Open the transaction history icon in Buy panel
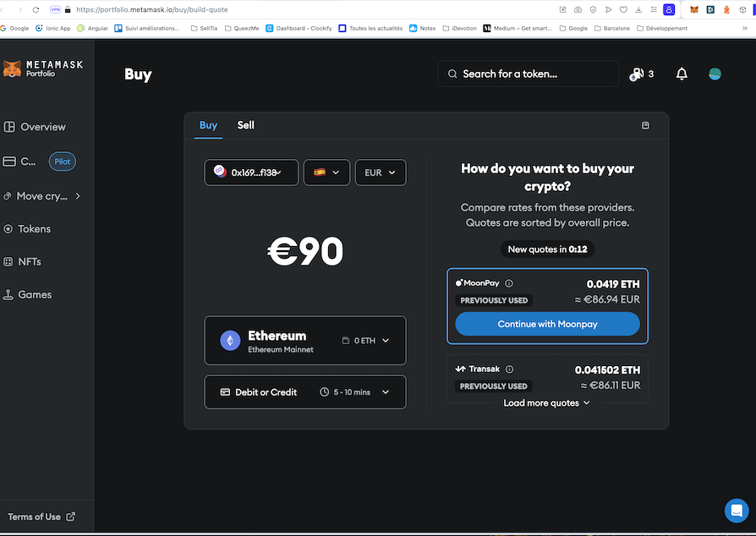Screen dimensions: 756x536 pos(645,125)
